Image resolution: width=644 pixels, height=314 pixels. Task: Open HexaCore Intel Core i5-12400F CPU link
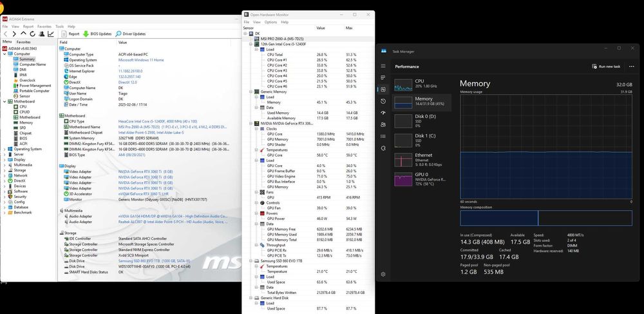[x=158, y=122]
